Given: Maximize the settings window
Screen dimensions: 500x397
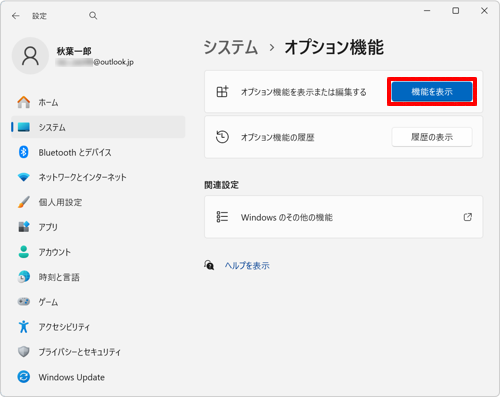Looking at the screenshot, I should coord(455,11).
